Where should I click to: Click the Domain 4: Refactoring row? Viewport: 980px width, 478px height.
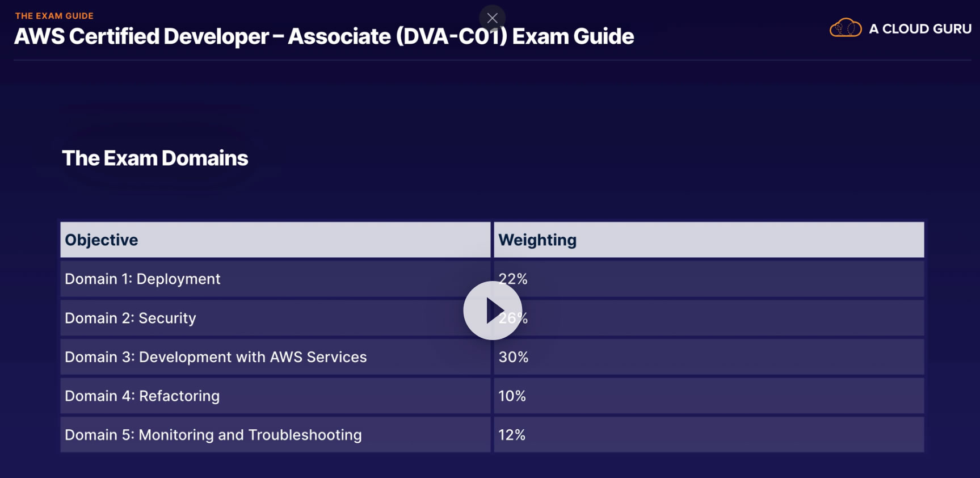click(142, 396)
